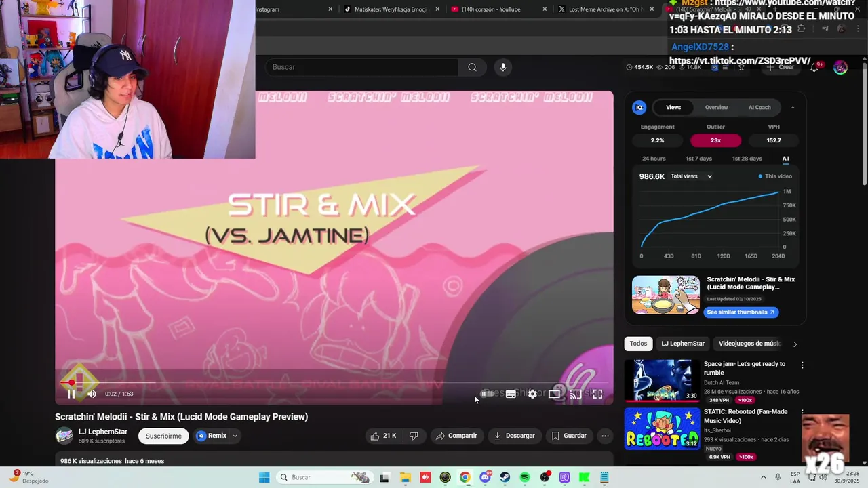The height and width of the screenshot is (488, 868).
Task: Open the Total views dropdown
Action: 691,176
